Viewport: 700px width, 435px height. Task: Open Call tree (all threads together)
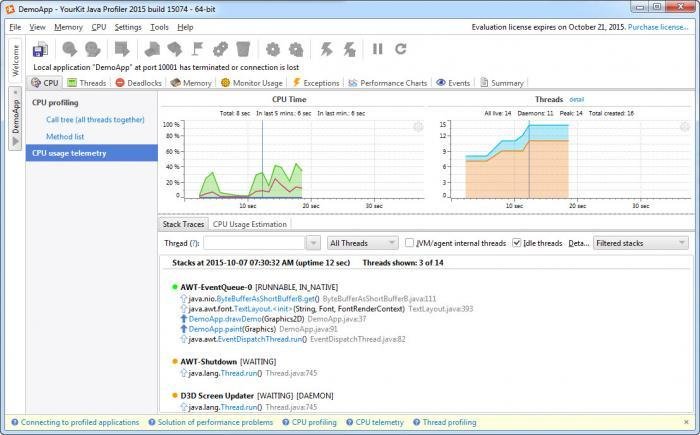[x=95, y=120]
